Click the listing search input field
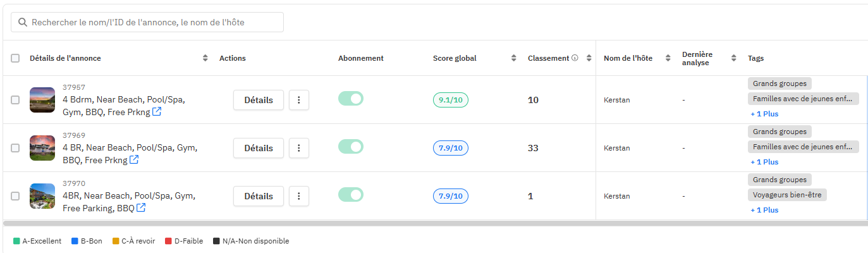 coord(152,22)
